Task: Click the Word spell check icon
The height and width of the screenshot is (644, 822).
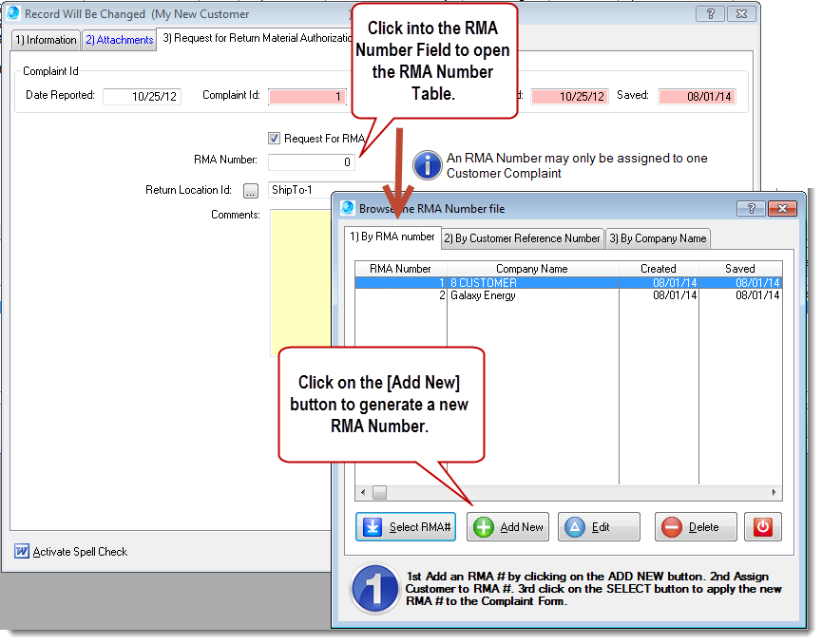Action: 22,552
